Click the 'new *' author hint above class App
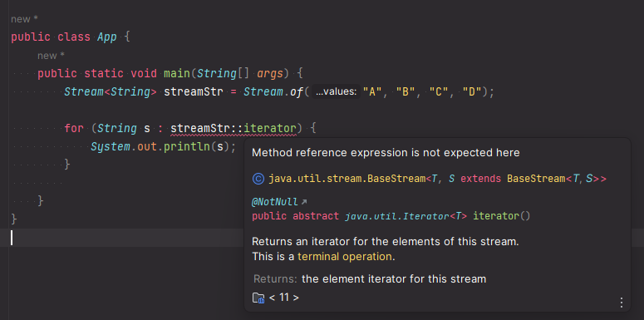Image resolution: width=644 pixels, height=320 pixels. pyautogui.click(x=24, y=19)
